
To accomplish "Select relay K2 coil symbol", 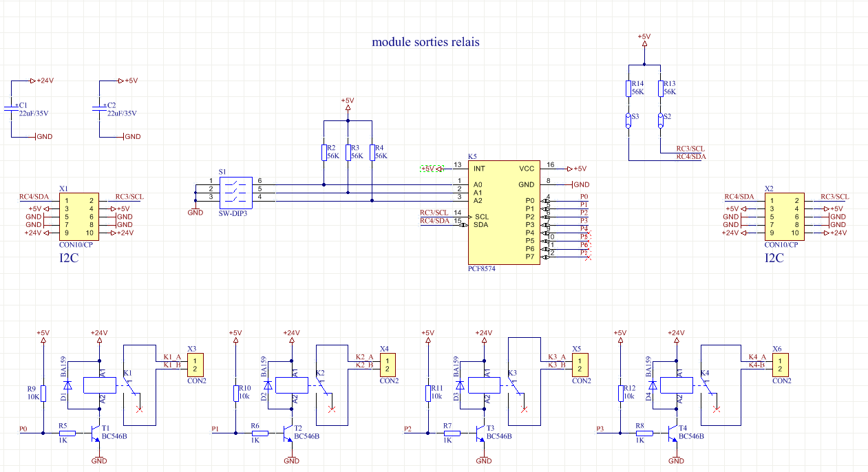I will pos(293,385).
